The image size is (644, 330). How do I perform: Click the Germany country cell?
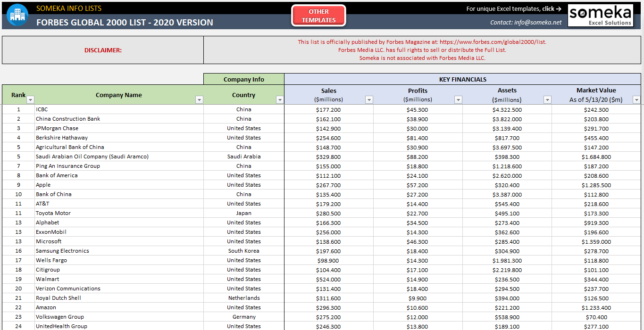click(x=244, y=317)
